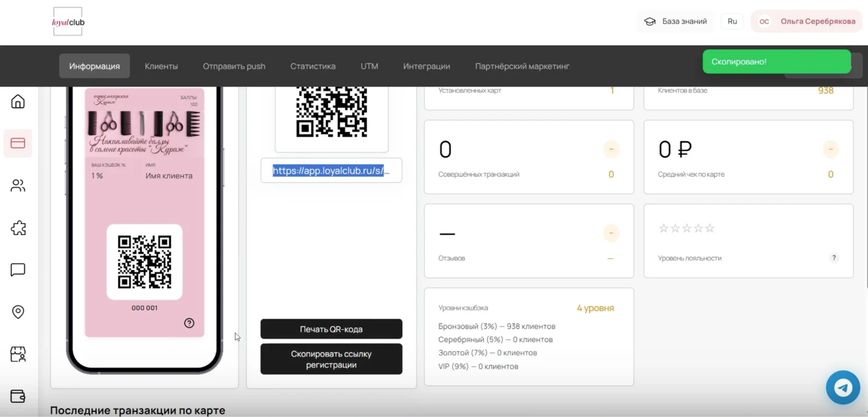The width and height of the screenshot is (868, 417).
Task: Open the Статистика tab
Action: point(313,66)
